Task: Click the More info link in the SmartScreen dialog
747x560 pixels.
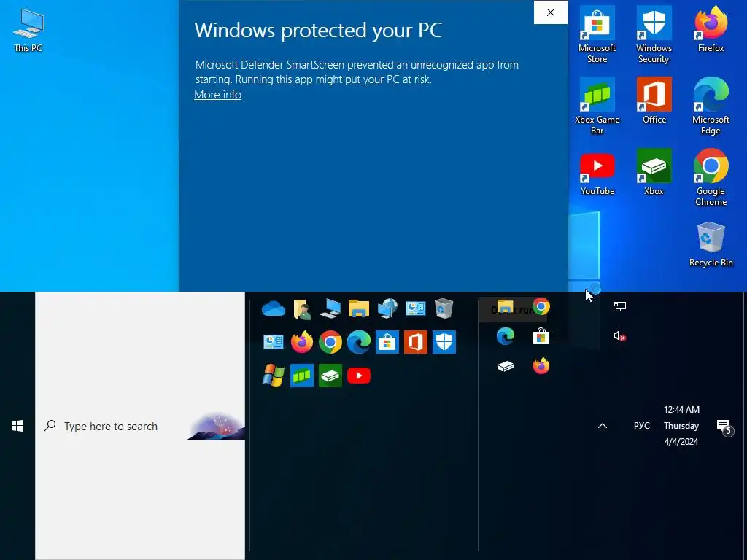Action: [x=217, y=95]
